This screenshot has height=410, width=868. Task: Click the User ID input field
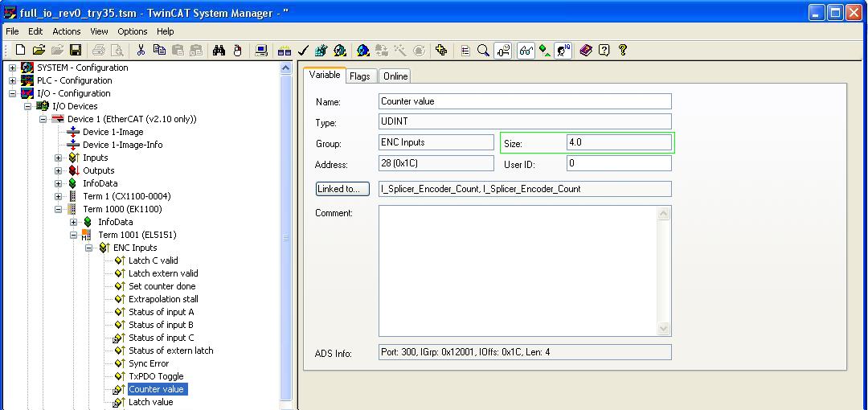[619, 163]
